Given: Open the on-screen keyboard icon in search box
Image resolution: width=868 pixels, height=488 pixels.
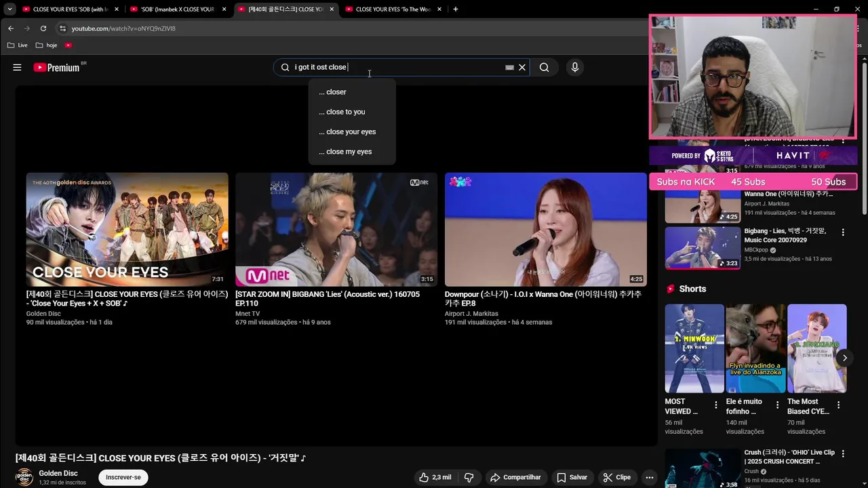Looking at the screenshot, I should point(509,67).
